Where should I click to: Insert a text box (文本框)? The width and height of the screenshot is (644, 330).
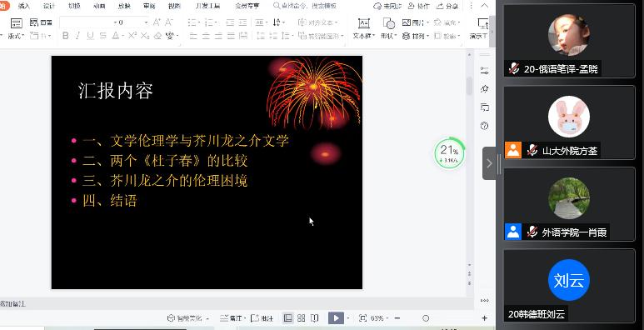pyautogui.click(x=363, y=29)
